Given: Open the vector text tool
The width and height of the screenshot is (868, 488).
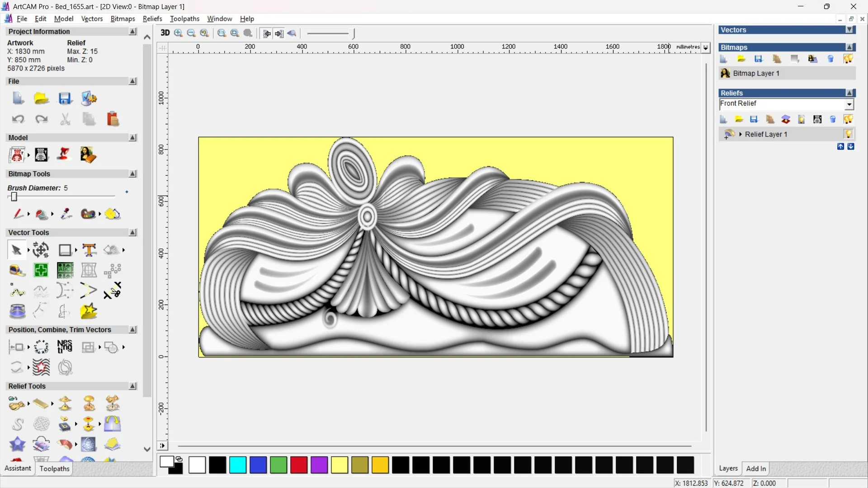Looking at the screenshot, I should point(89,250).
